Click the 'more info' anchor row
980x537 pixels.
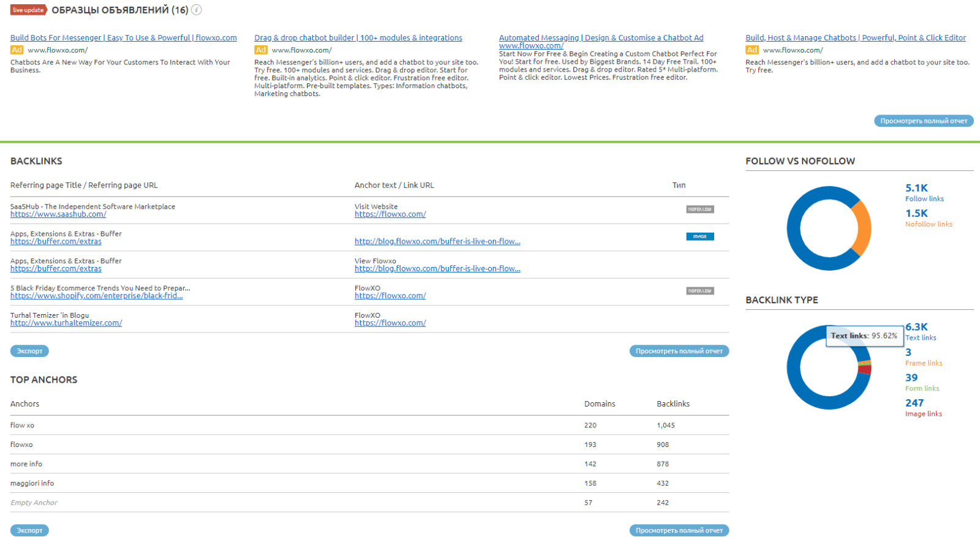(369, 464)
